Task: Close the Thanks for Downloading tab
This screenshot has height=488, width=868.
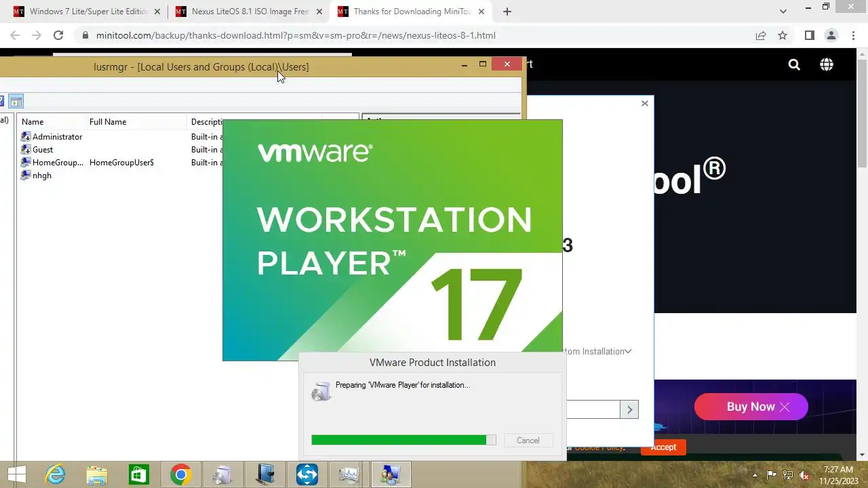Action: click(x=481, y=12)
